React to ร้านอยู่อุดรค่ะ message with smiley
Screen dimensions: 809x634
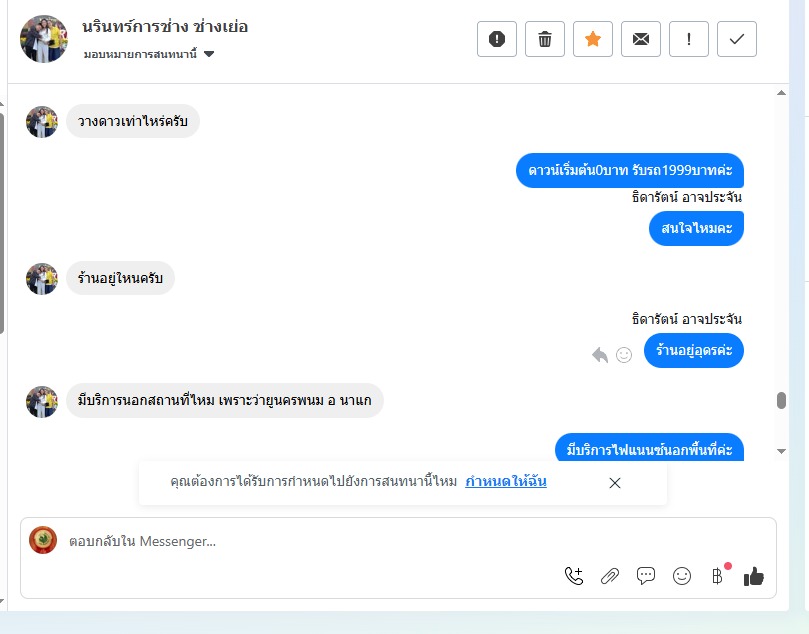tap(624, 355)
